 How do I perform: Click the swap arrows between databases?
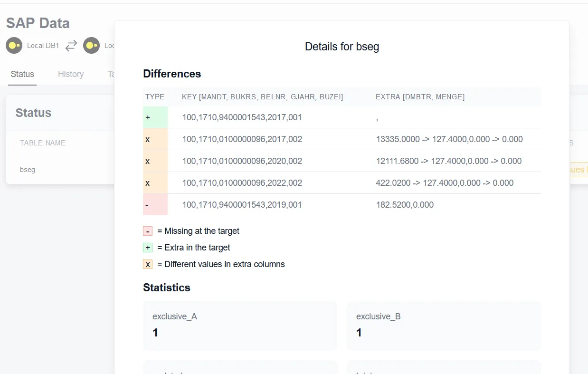(71, 46)
